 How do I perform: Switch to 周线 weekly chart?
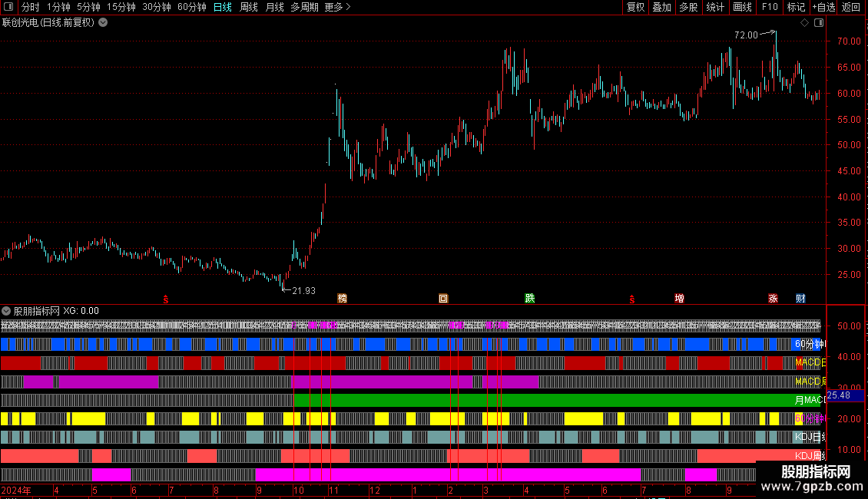tap(249, 7)
